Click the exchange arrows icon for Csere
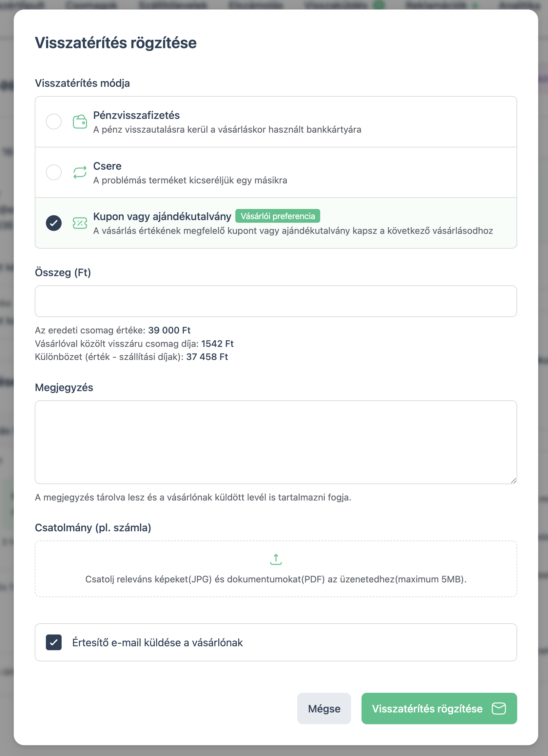 tap(80, 172)
